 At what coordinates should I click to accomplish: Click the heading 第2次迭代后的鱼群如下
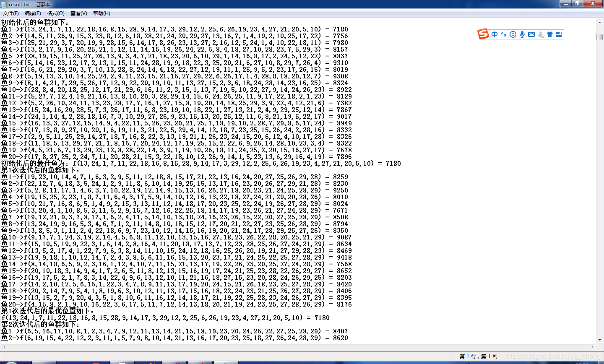[x=40, y=325]
